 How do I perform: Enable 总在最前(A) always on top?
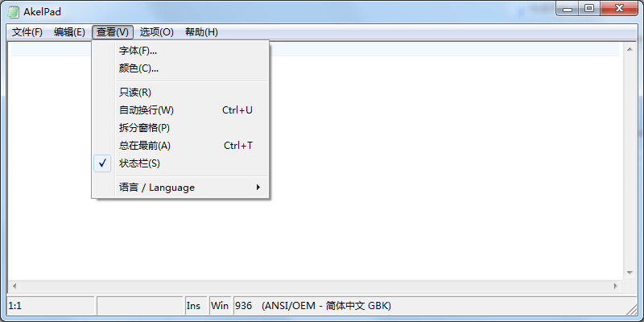(x=145, y=146)
